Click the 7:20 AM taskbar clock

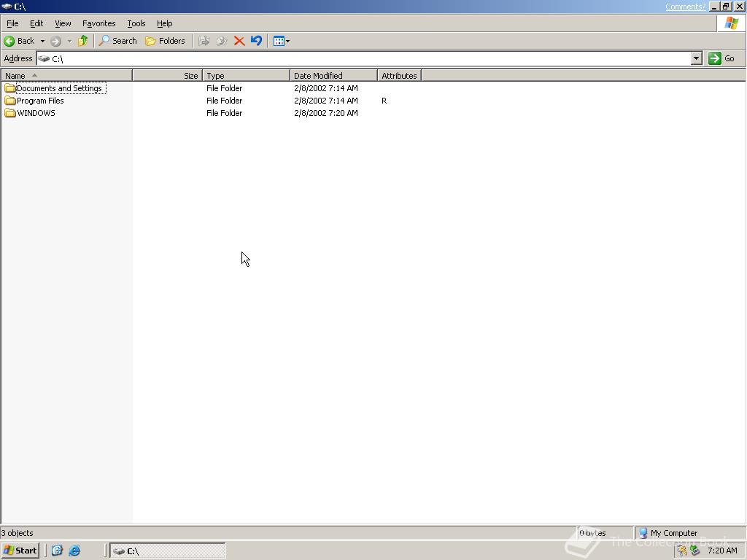[x=722, y=551]
